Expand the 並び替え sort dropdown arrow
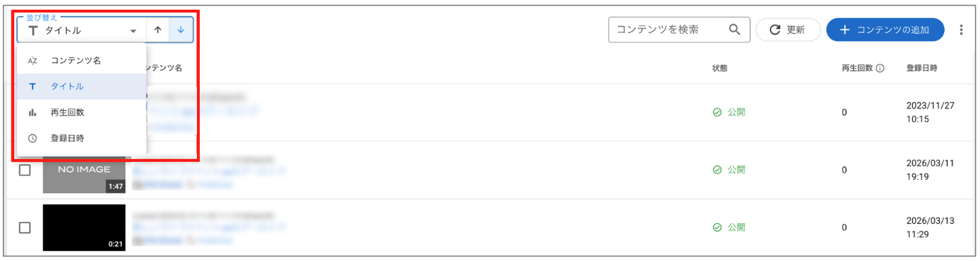 click(x=133, y=31)
